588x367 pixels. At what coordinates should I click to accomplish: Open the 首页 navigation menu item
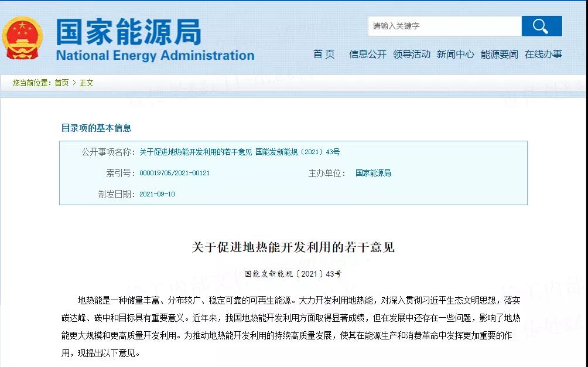tap(324, 54)
